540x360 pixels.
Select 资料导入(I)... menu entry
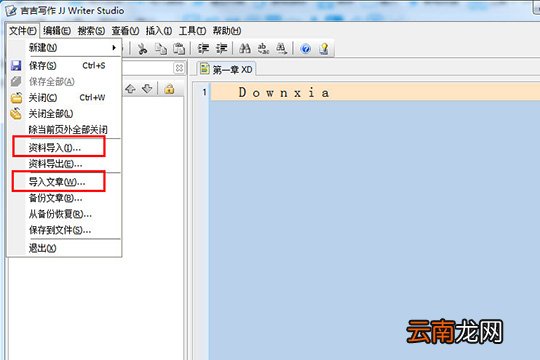[64, 148]
